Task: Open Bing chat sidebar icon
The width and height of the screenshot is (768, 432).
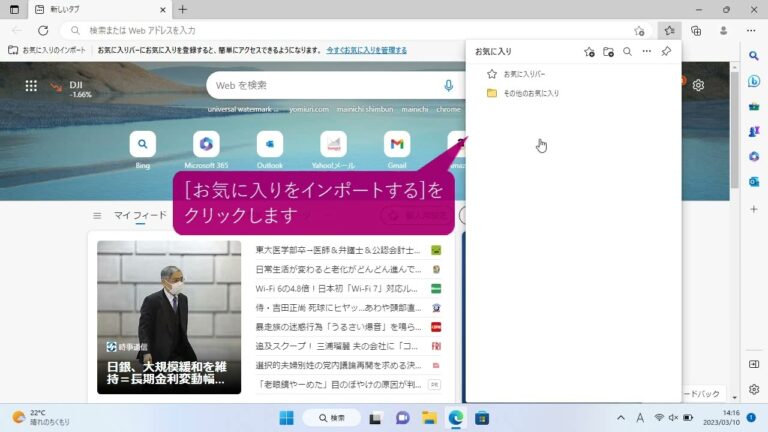Action: click(754, 81)
